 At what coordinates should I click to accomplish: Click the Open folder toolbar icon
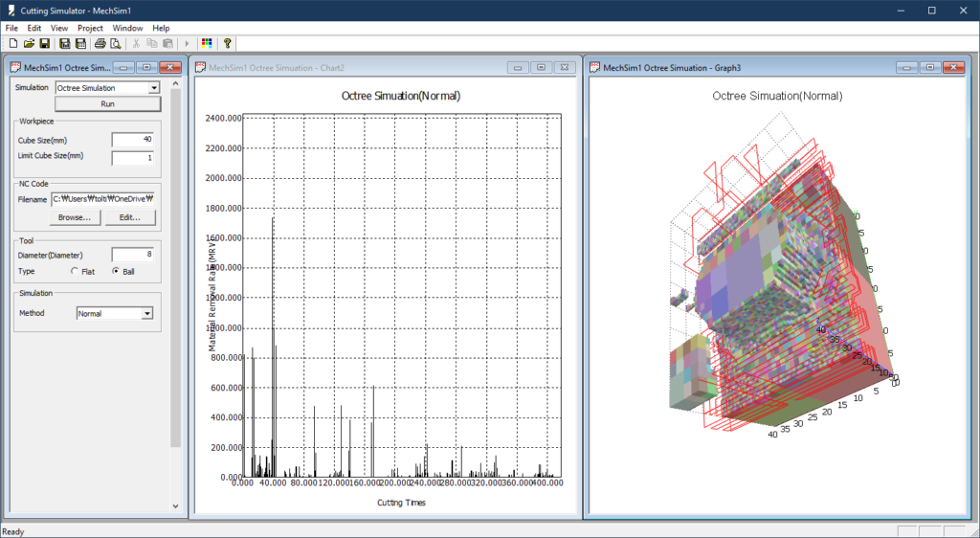[29, 43]
